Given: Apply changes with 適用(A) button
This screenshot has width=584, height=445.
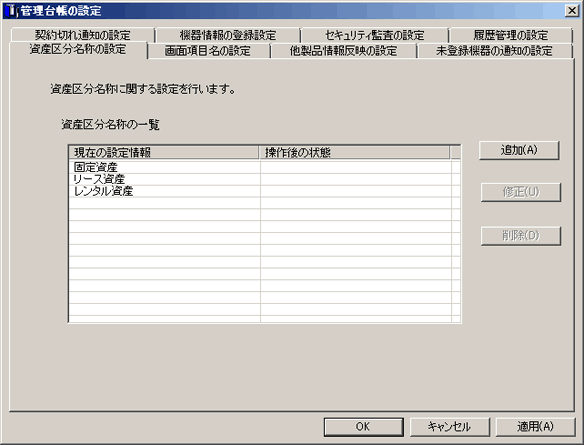Looking at the screenshot, I should click(x=535, y=427).
